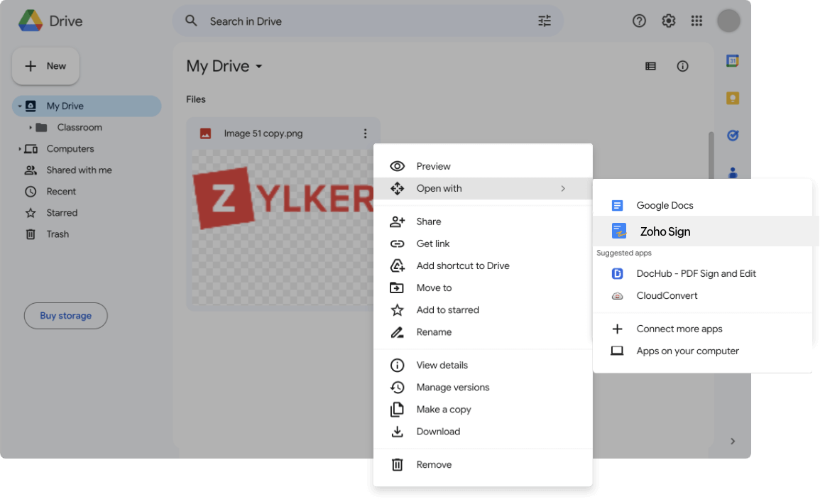Screen dimensions: 825x504
Task: Open the Google apps launcher grid
Action: click(x=696, y=21)
